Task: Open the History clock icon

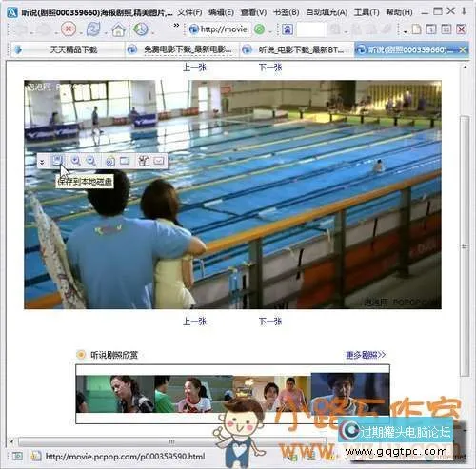Action: [140, 29]
